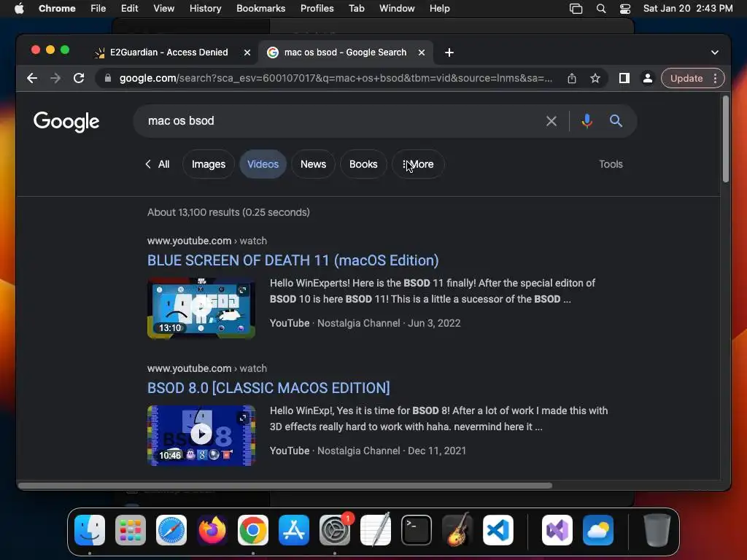Screen dimensions: 747x560
Task: Open Trash in the Dock
Action: (x=657, y=530)
